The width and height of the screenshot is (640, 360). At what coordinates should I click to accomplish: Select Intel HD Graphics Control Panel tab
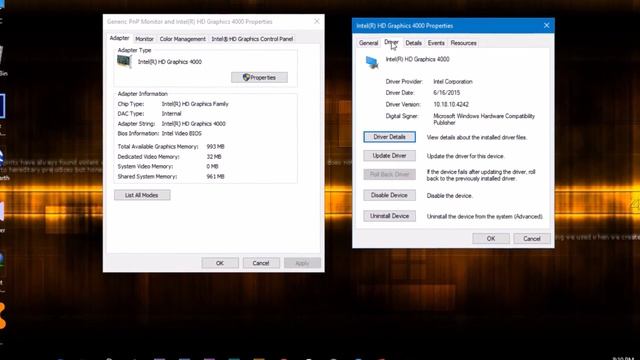click(252, 39)
